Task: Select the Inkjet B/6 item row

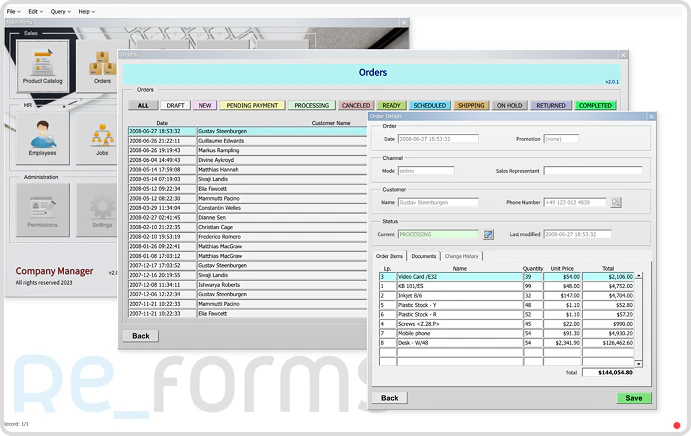Action: (x=506, y=296)
